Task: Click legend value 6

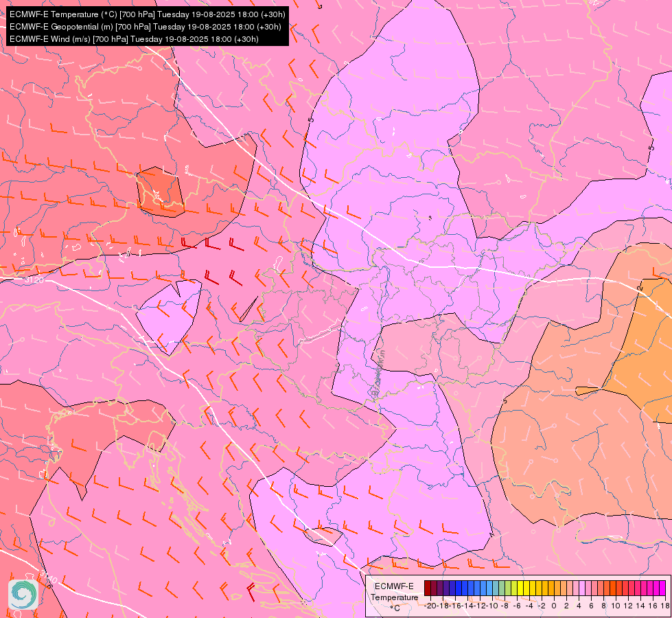Action: 592,606
